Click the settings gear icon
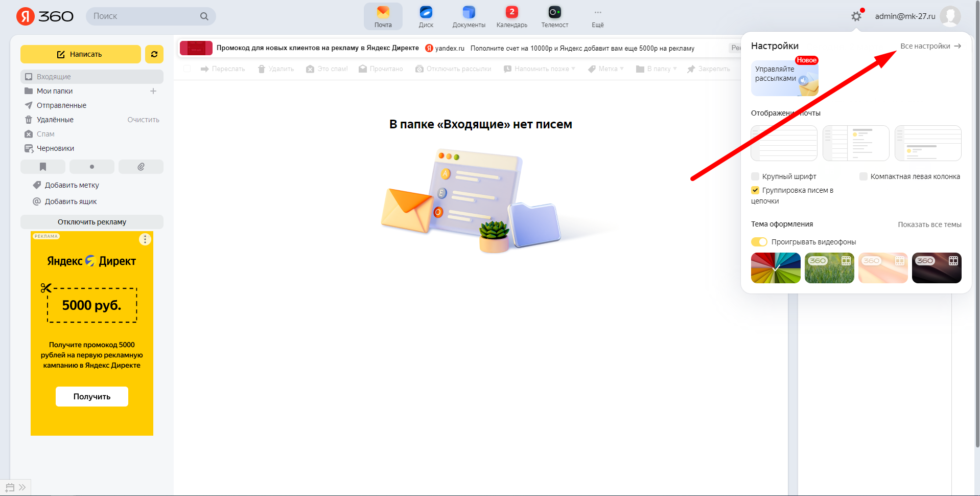 point(856,16)
